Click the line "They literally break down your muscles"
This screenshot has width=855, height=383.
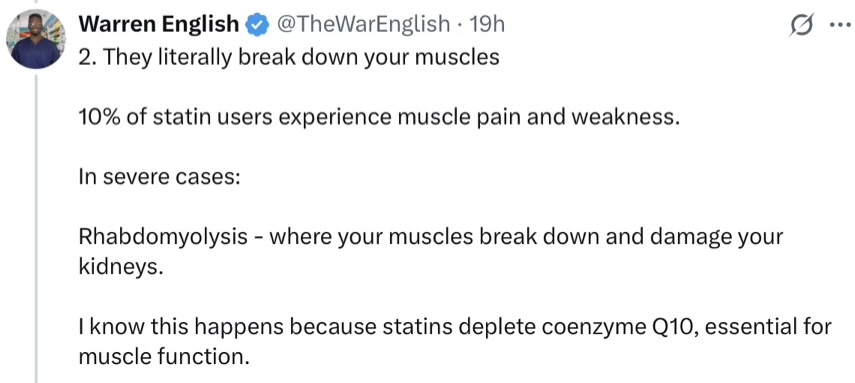(300, 57)
